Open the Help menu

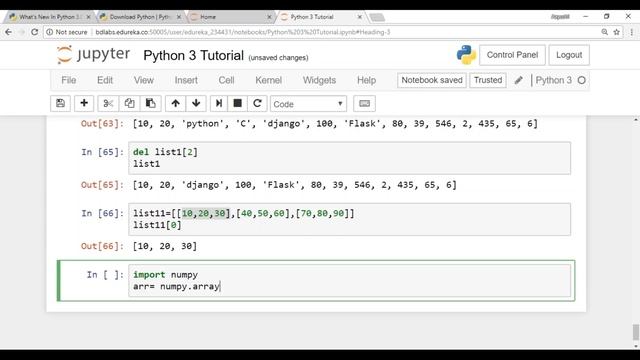[x=367, y=80]
